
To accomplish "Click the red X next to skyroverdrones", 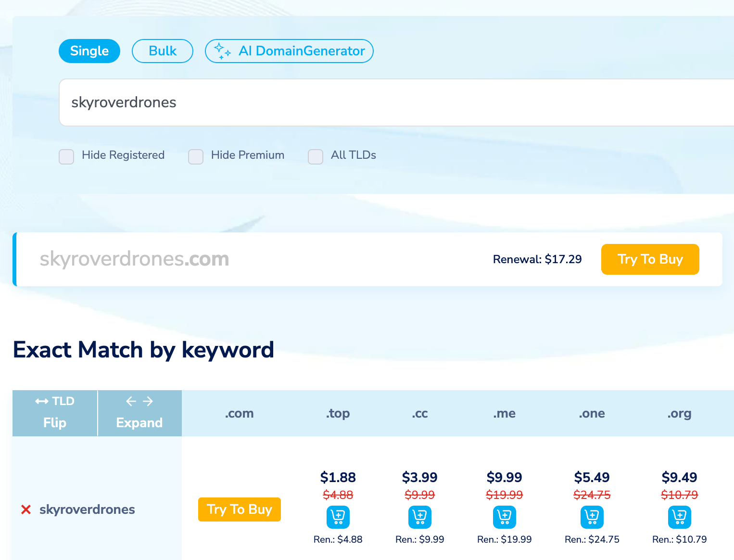I will (x=26, y=509).
